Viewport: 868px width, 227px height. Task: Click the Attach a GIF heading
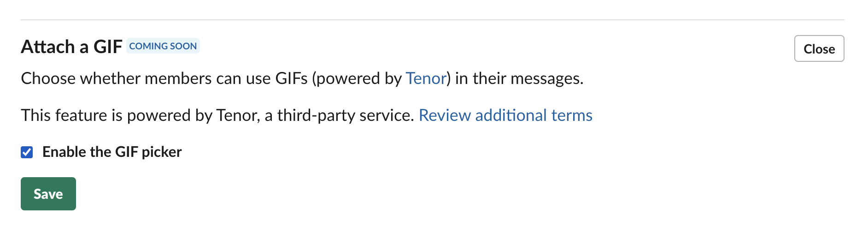click(x=71, y=47)
